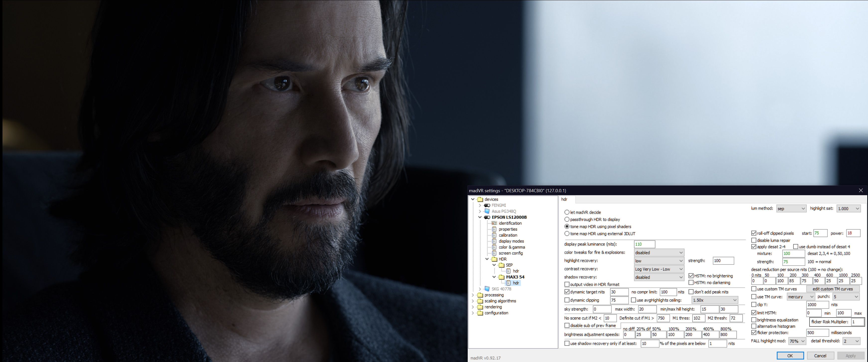Collapse the EPSON LS12000B tree node
Viewport: 868px width, 362px height.
(x=480, y=217)
